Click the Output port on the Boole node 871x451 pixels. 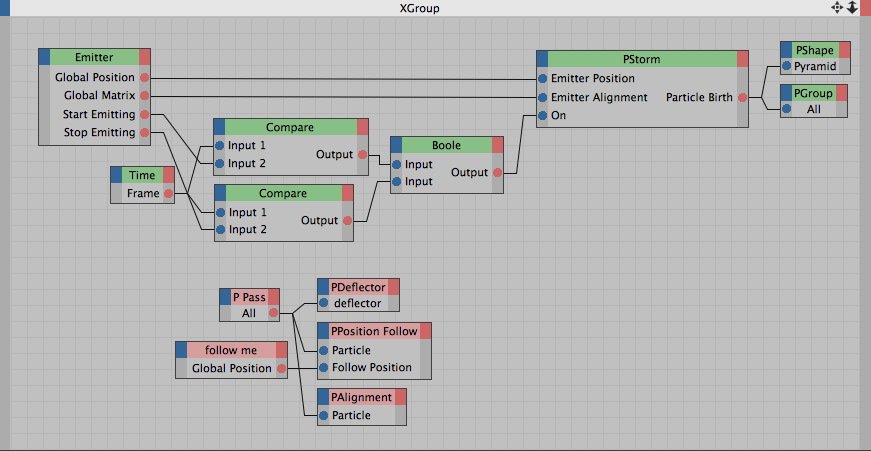tap(497, 172)
